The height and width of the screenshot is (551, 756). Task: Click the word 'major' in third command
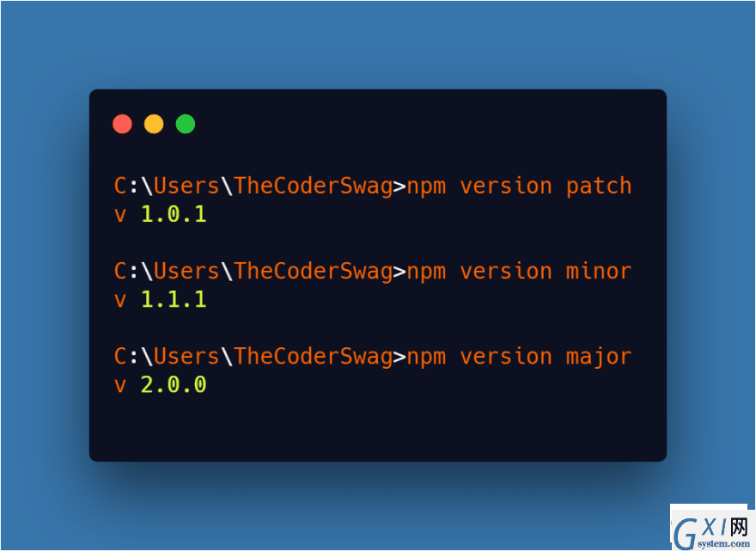[x=599, y=358]
